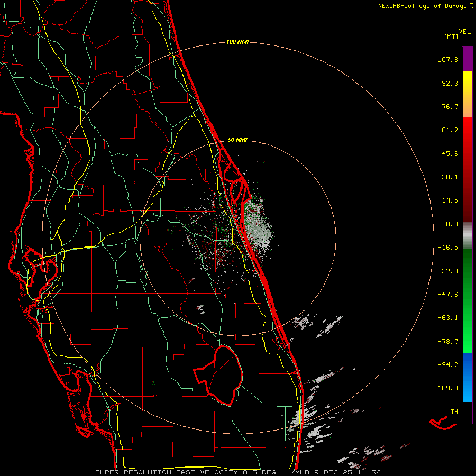Click the large red lake outline in south Florida
The height and width of the screenshot is (476, 476).
(218, 376)
